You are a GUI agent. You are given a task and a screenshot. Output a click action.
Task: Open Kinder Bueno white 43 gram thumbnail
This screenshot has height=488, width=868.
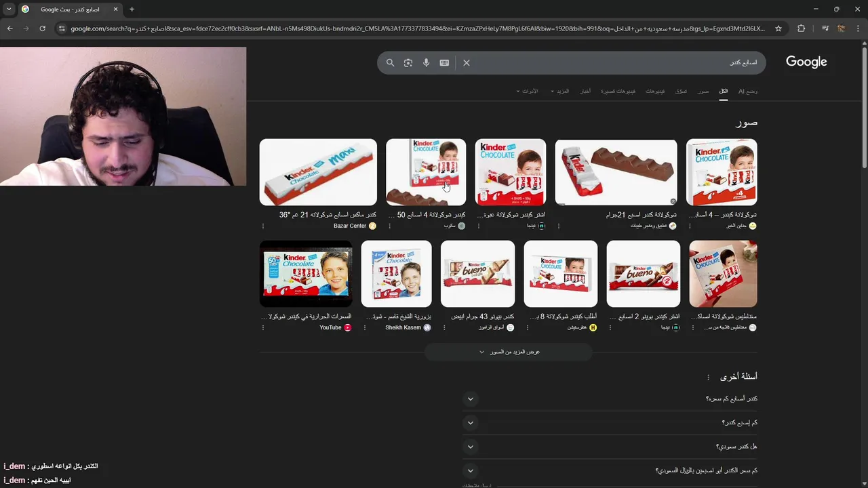tap(477, 274)
